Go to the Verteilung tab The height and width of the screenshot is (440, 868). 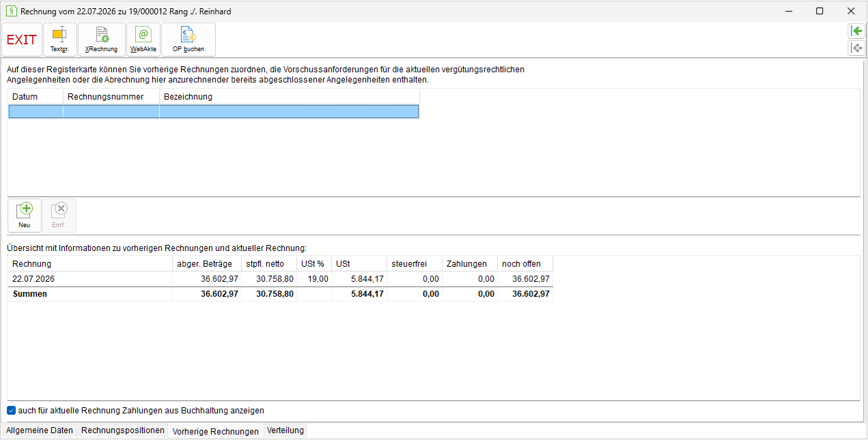point(285,430)
